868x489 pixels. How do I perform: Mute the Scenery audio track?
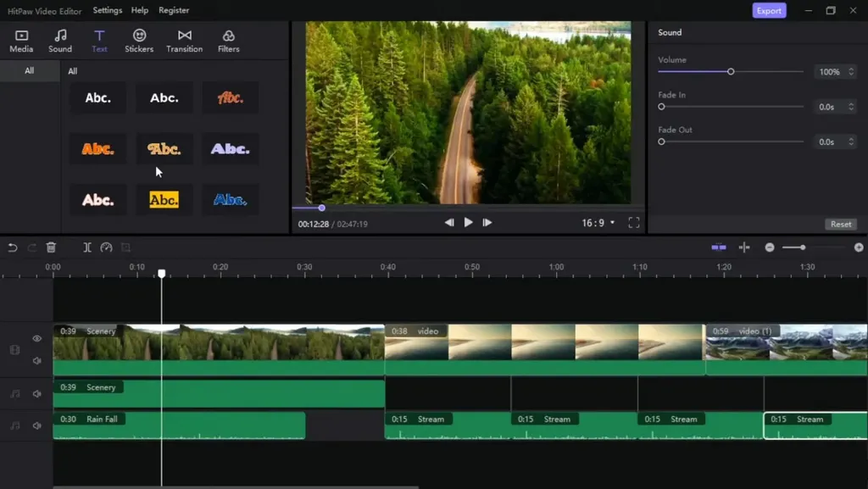click(x=37, y=394)
